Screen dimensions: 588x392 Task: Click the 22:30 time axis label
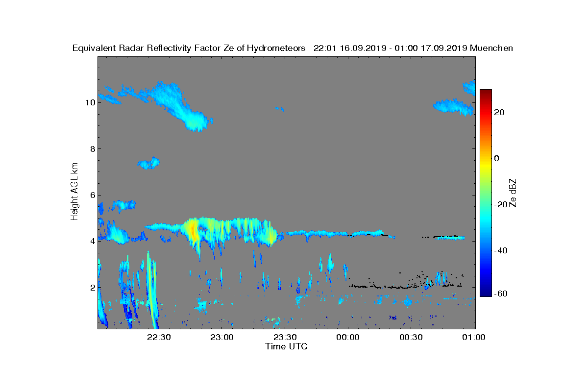pos(159,337)
